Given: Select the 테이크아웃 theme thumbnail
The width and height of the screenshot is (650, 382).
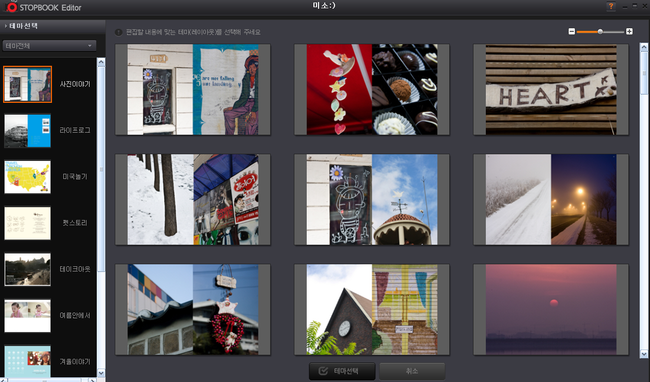Looking at the screenshot, I should point(27,270).
